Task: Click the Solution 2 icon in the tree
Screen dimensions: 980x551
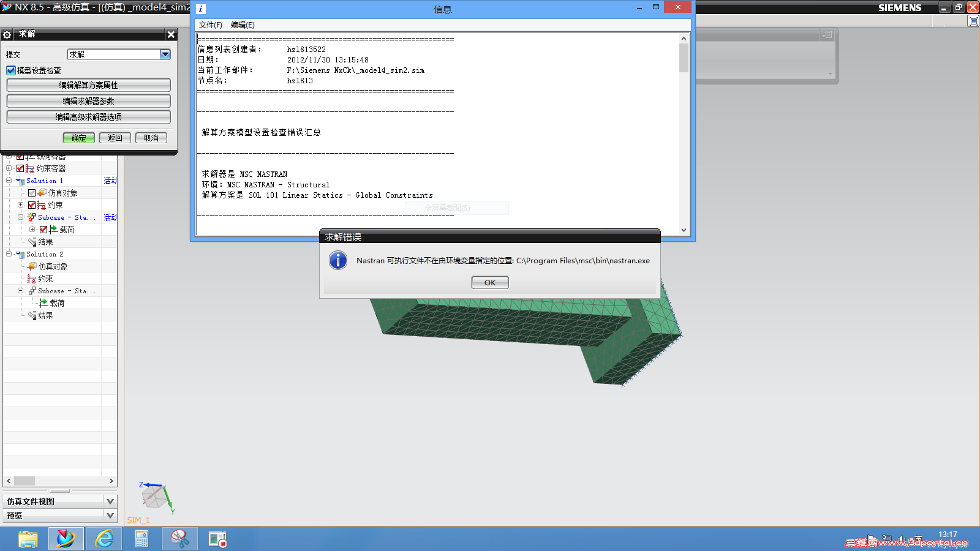Action: (20, 254)
